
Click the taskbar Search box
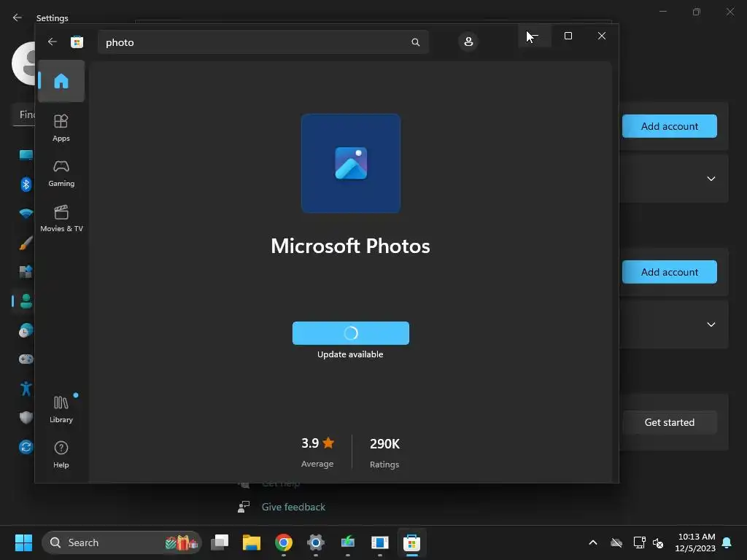[122, 542]
